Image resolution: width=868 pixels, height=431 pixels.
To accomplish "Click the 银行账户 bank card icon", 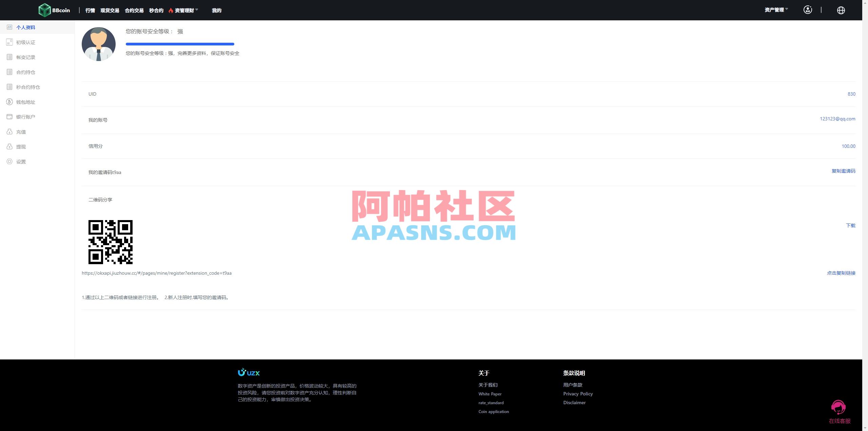I will click(x=9, y=116).
